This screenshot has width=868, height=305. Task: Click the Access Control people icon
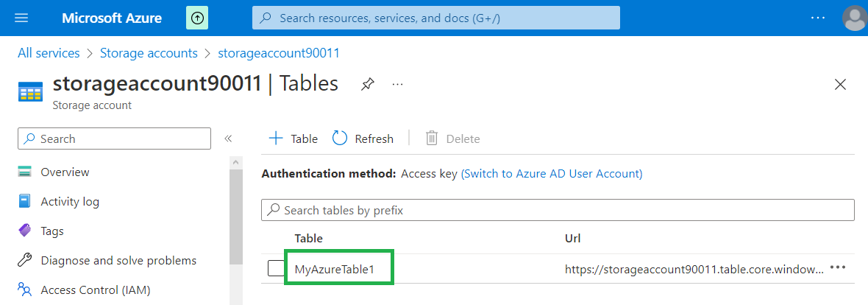24,288
